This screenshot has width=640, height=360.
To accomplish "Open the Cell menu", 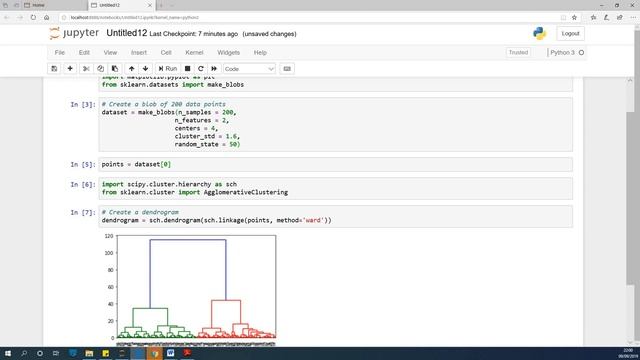I will [166, 53].
